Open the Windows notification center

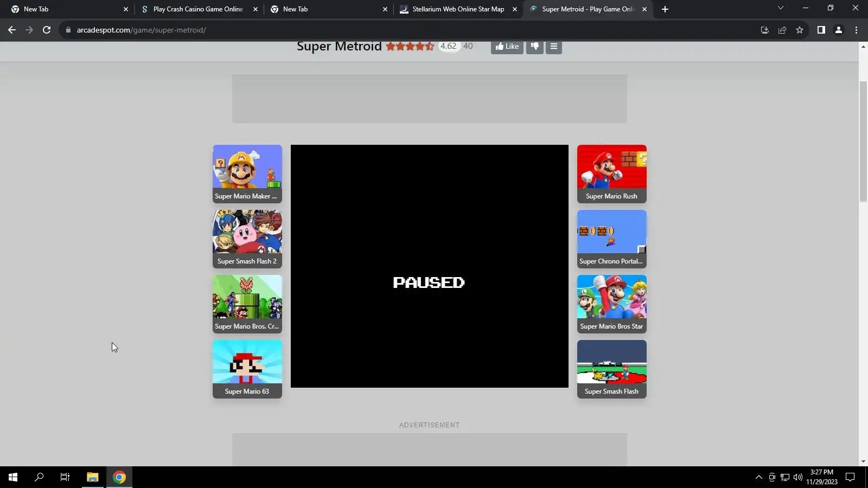click(851, 477)
